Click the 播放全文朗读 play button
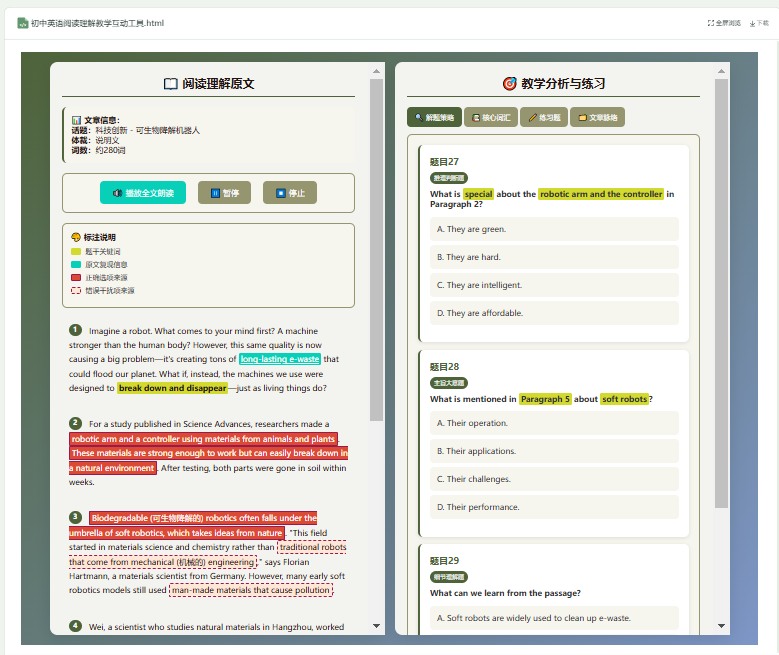The height and width of the screenshot is (655, 779). click(x=142, y=193)
